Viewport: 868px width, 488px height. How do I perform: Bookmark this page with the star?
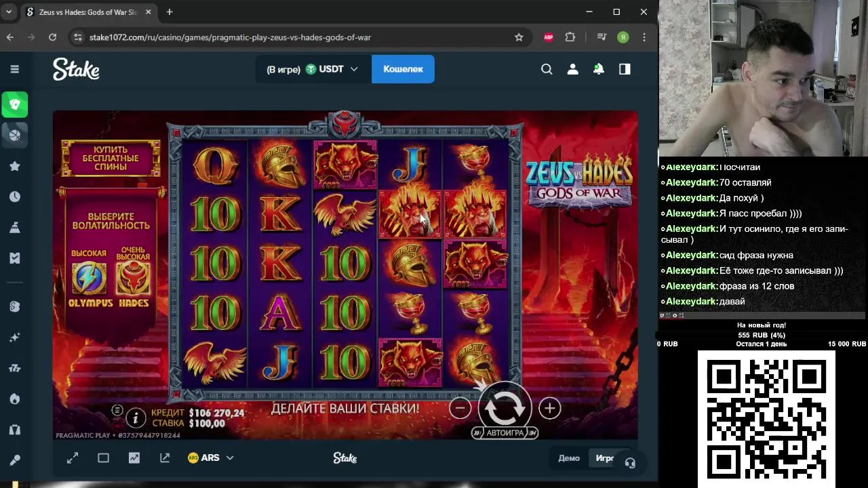coord(519,37)
